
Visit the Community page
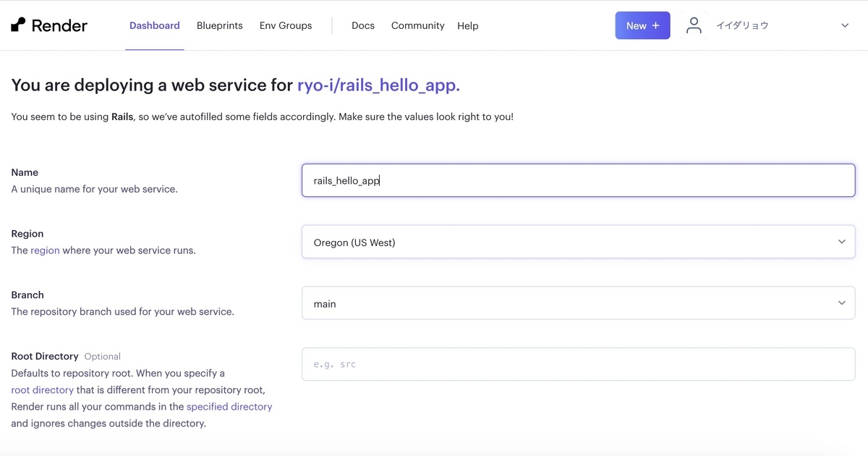point(417,25)
